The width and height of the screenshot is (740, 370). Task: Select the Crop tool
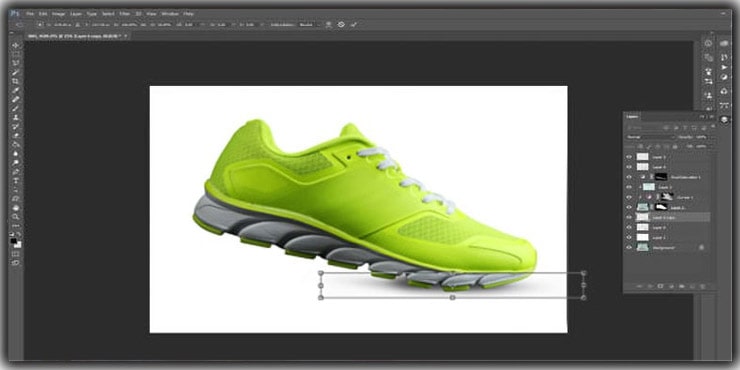tap(16, 81)
